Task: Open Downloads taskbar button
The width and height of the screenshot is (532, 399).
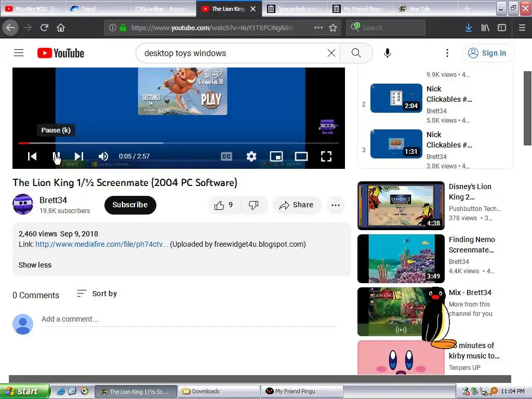Action: point(219,391)
